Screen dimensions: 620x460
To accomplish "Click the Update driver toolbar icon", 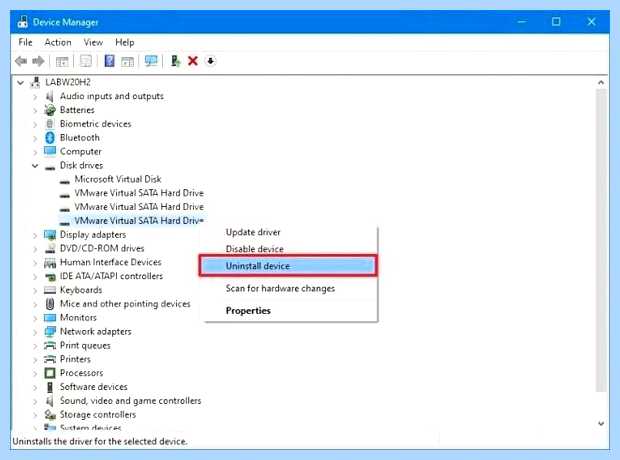I will pos(175,61).
